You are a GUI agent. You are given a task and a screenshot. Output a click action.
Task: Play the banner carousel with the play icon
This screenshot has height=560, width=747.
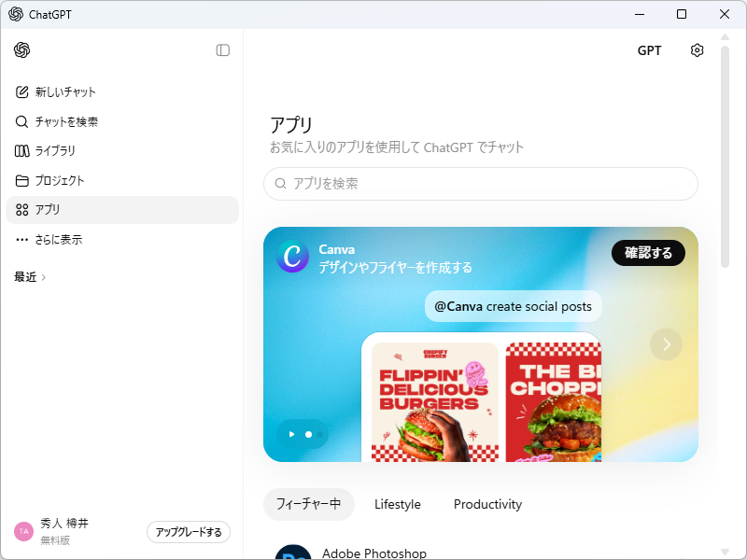pyautogui.click(x=291, y=434)
